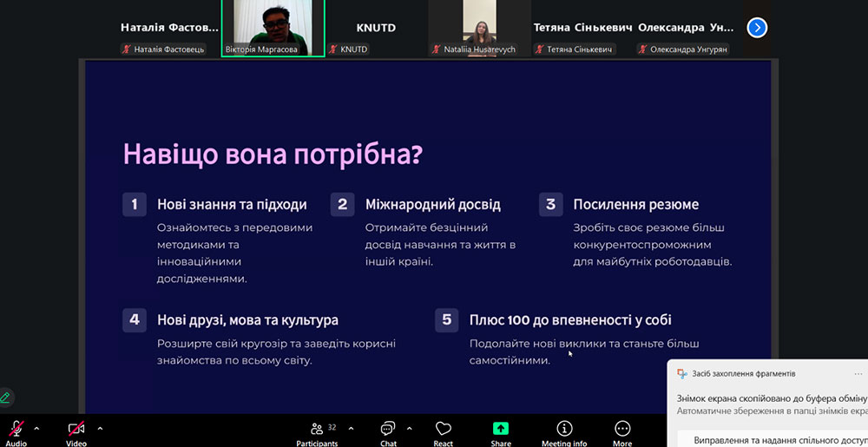Screen dimensions: 868x447
Task: Click the Тетяна Сінькевич participant tile
Action: pyautogui.click(x=580, y=28)
